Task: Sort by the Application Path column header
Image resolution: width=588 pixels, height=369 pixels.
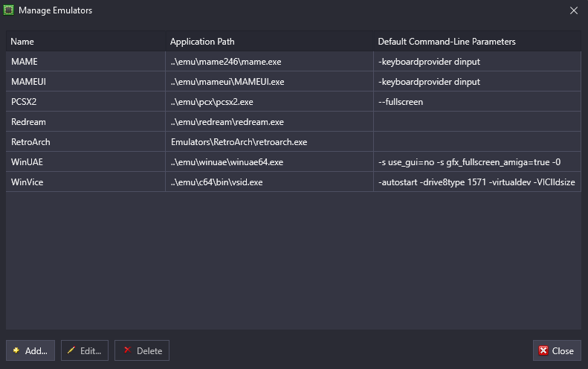Action: [269, 42]
